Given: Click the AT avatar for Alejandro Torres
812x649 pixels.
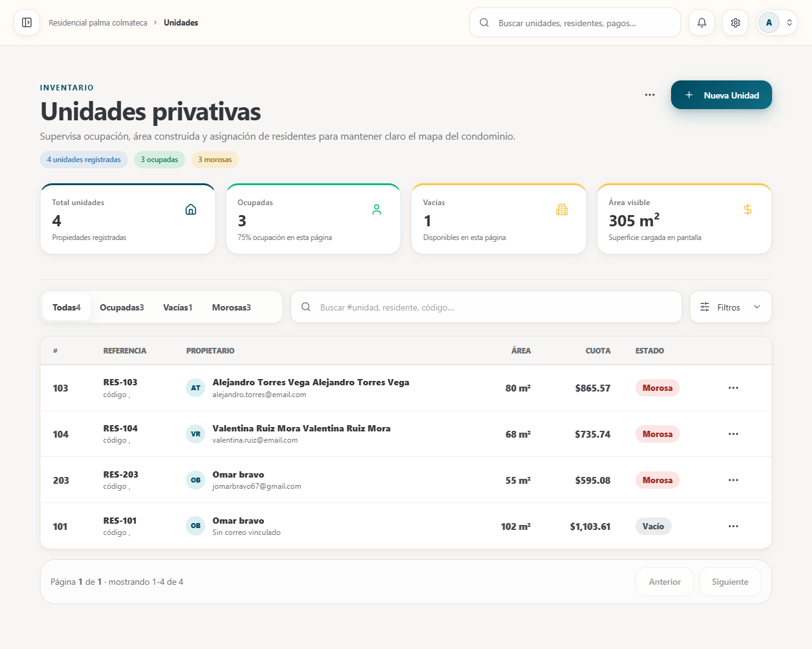Looking at the screenshot, I should pyautogui.click(x=196, y=388).
